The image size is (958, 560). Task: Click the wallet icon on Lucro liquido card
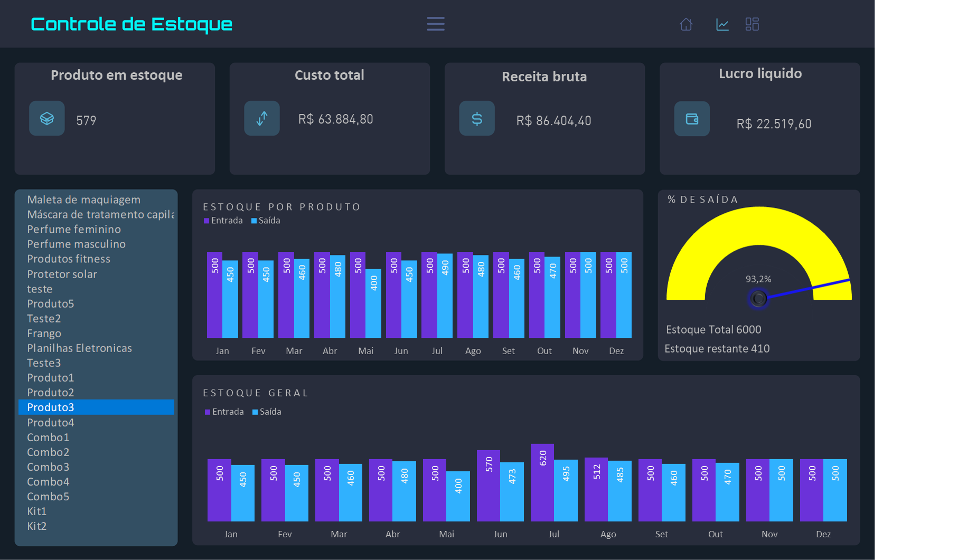[x=692, y=119]
